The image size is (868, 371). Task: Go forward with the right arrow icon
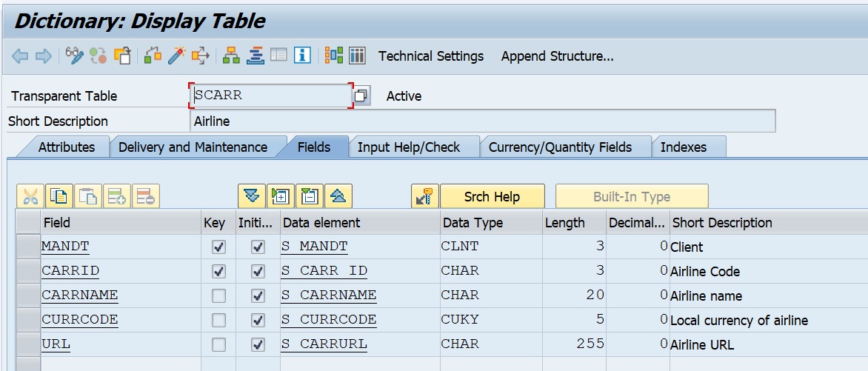(x=43, y=56)
